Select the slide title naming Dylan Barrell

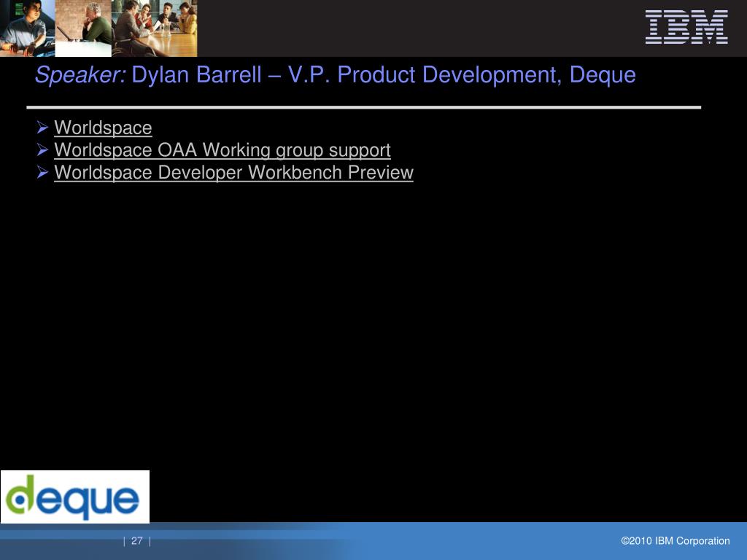point(336,75)
